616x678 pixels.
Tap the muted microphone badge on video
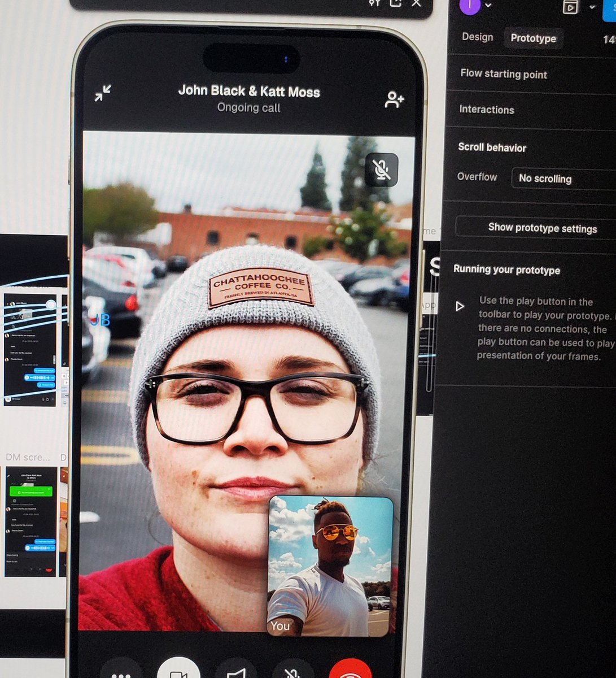(382, 169)
